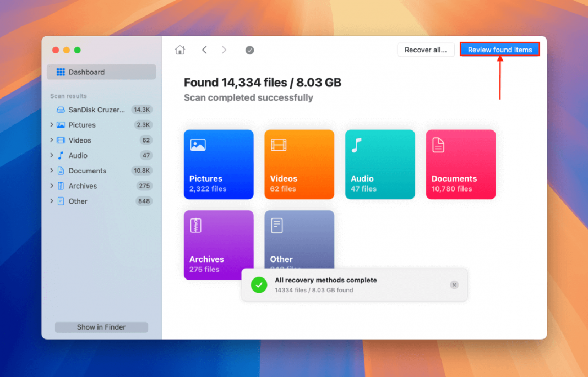This screenshot has height=377, width=588.
Task: Open the Pictures category tile
Action: click(219, 164)
